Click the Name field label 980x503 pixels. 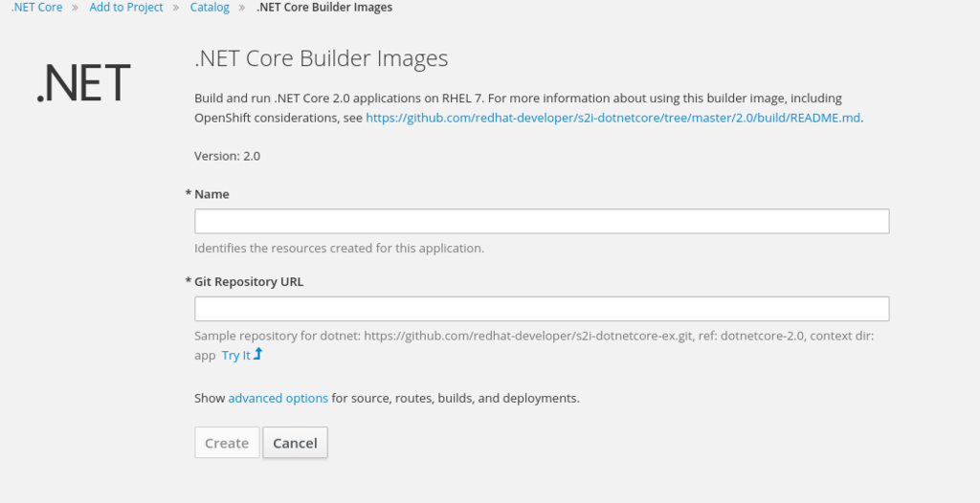pos(212,194)
